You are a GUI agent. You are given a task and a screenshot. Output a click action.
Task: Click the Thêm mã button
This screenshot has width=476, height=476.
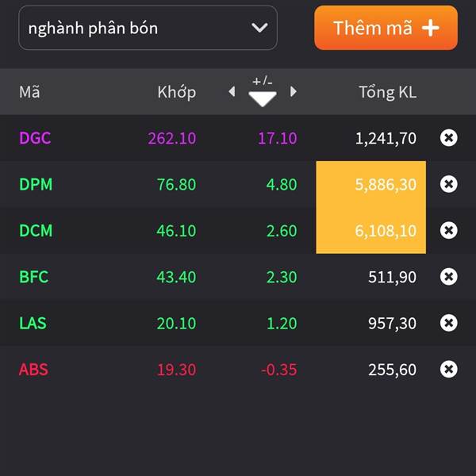[386, 28]
